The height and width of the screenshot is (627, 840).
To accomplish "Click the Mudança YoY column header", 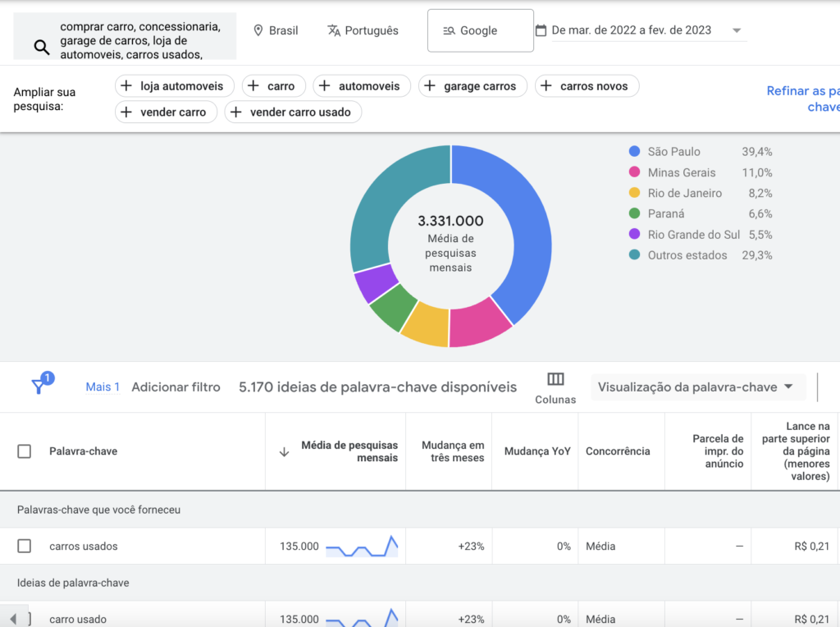I will tap(537, 451).
